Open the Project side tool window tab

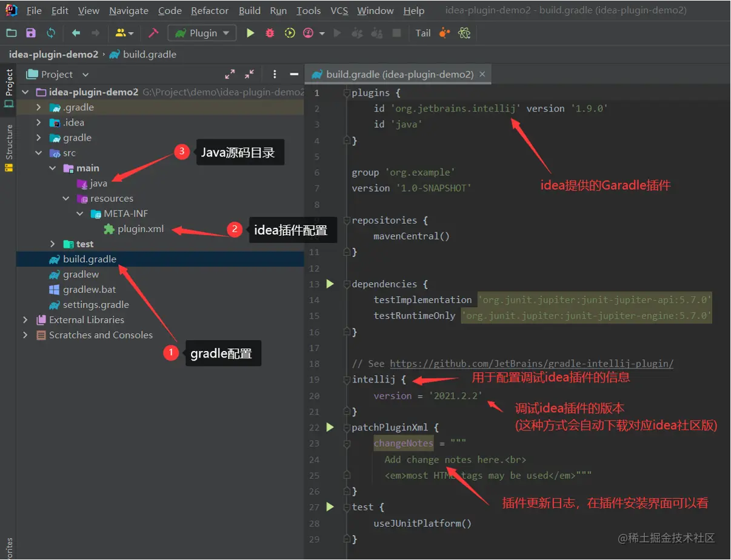point(8,88)
